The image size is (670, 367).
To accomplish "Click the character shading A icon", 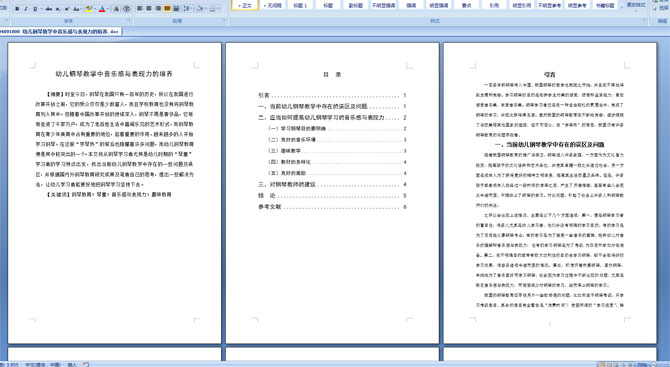I will [116, 9].
